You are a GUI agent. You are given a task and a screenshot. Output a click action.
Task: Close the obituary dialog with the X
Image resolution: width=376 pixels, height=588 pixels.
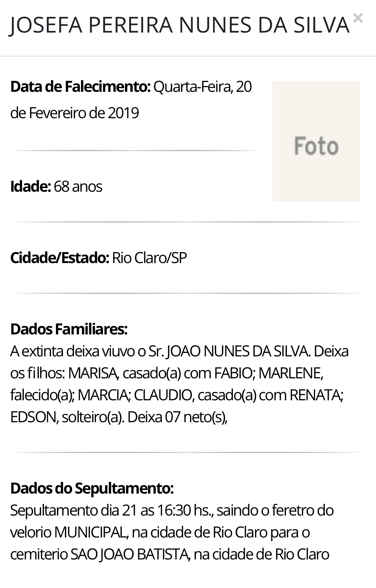point(358,18)
